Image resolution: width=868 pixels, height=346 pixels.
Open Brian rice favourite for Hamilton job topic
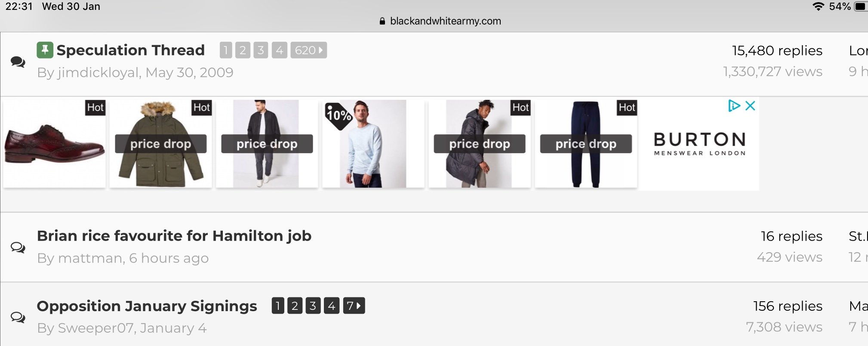tap(174, 236)
